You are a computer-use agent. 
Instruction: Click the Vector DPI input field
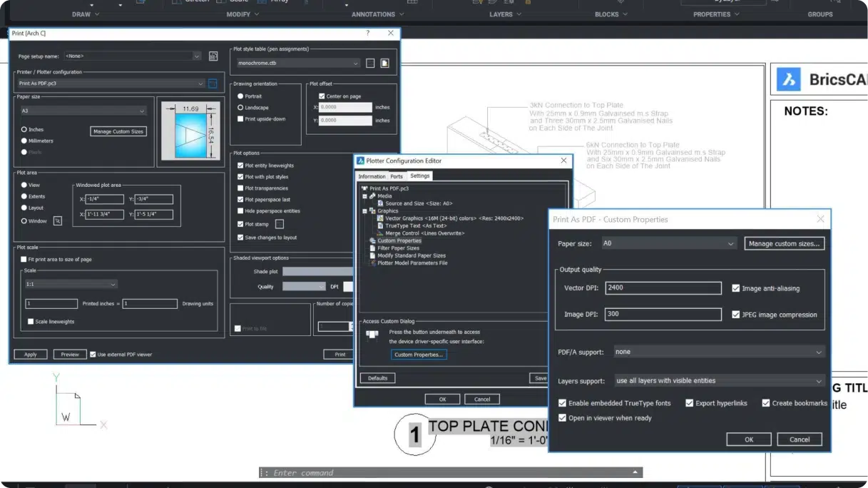[x=663, y=288]
